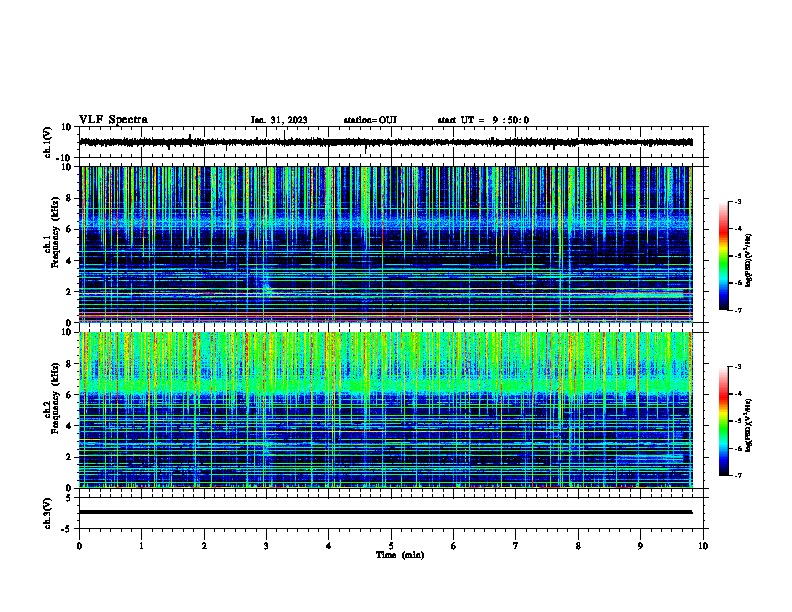The width and height of the screenshot is (792, 612).
Task: Click time axis tick label "4"
Action: (328, 546)
